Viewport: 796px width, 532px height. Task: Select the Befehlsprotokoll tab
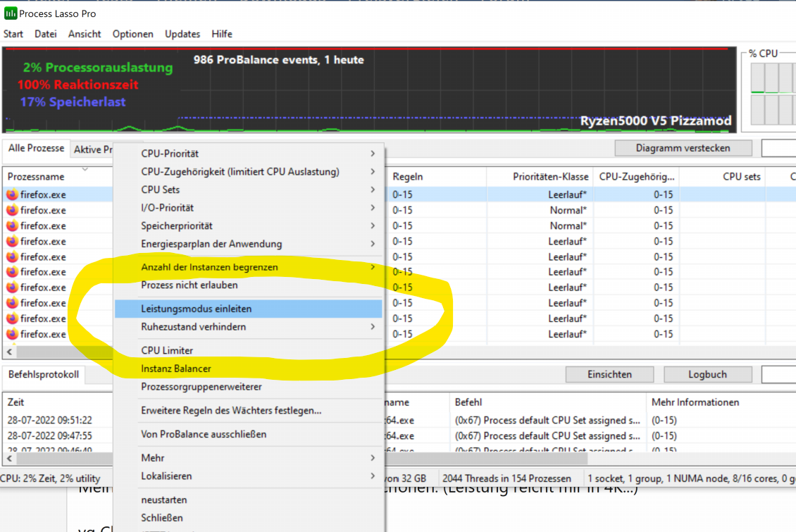pyautogui.click(x=44, y=375)
